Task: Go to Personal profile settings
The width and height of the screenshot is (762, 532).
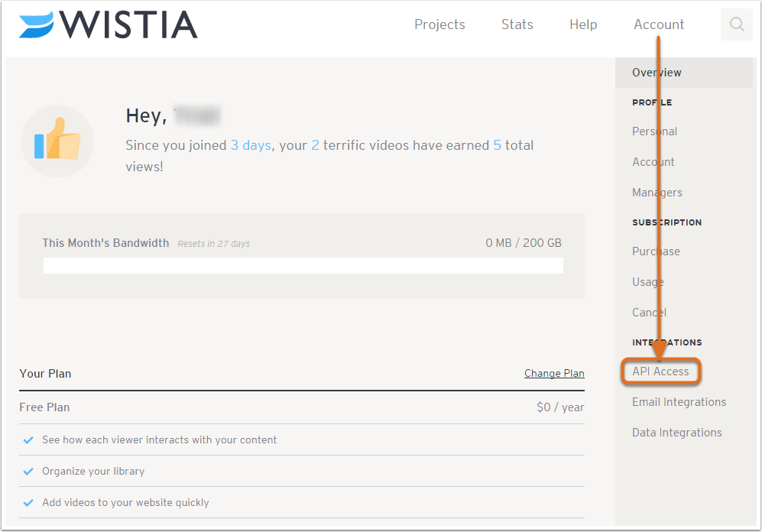Action: click(x=654, y=131)
